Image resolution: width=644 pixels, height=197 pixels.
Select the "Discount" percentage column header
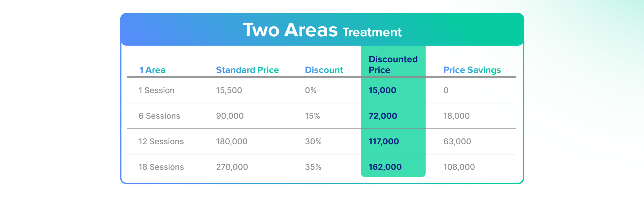click(x=324, y=70)
